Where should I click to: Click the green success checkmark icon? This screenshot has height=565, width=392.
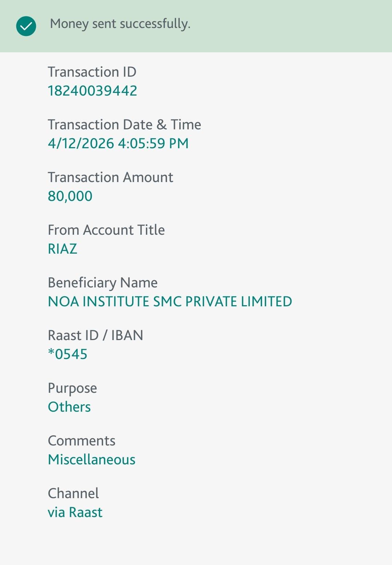coord(26,26)
